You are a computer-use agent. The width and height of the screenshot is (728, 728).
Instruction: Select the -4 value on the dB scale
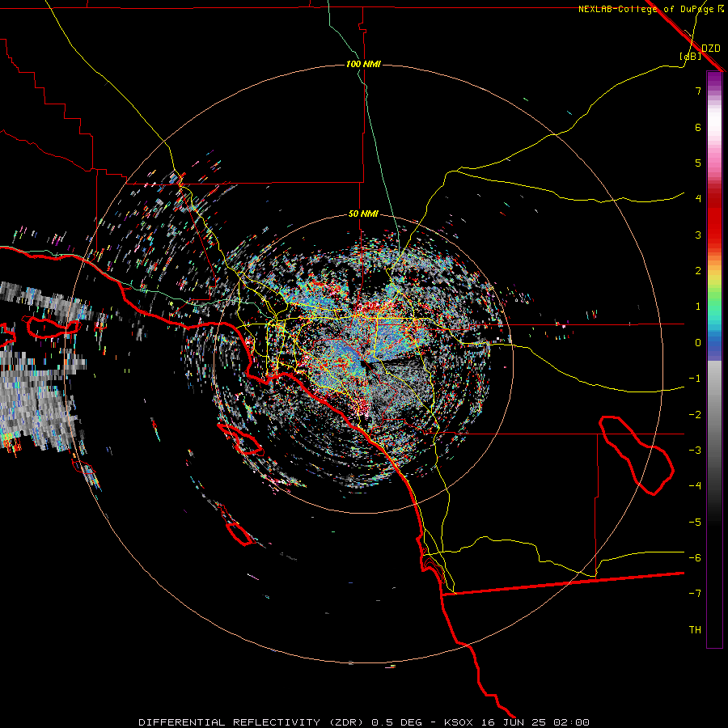(695, 486)
